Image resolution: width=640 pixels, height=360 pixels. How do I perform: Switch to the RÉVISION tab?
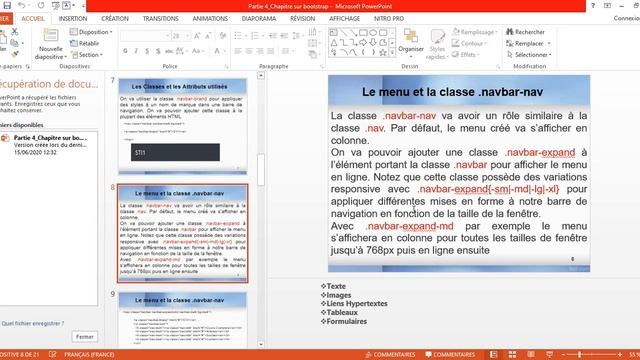[x=302, y=19]
